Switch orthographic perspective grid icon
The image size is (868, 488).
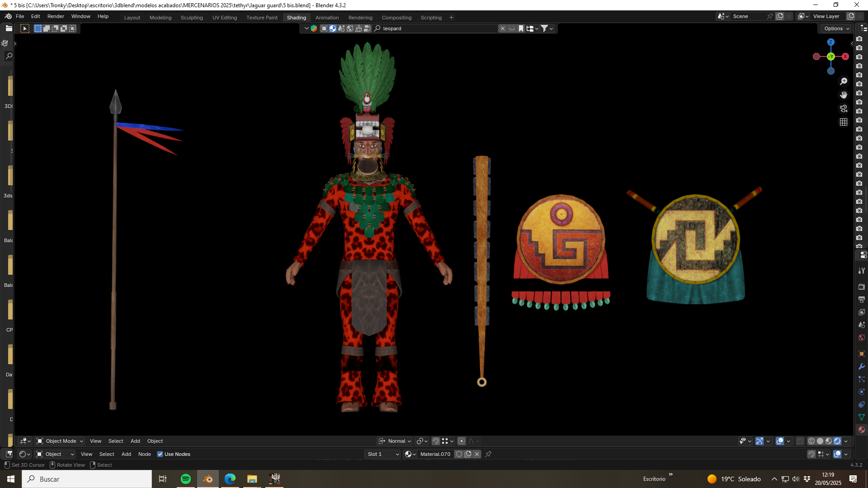coord(844,122)
